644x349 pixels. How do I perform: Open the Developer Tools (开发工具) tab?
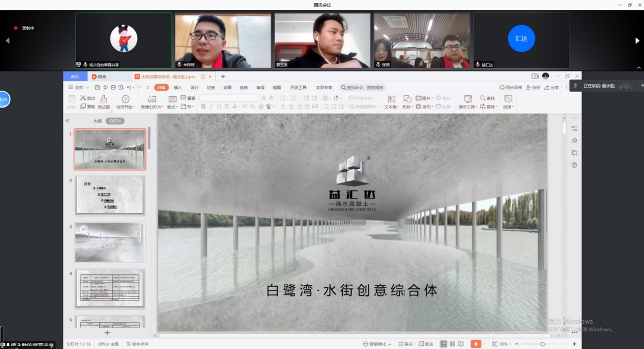tap(298, 87)
